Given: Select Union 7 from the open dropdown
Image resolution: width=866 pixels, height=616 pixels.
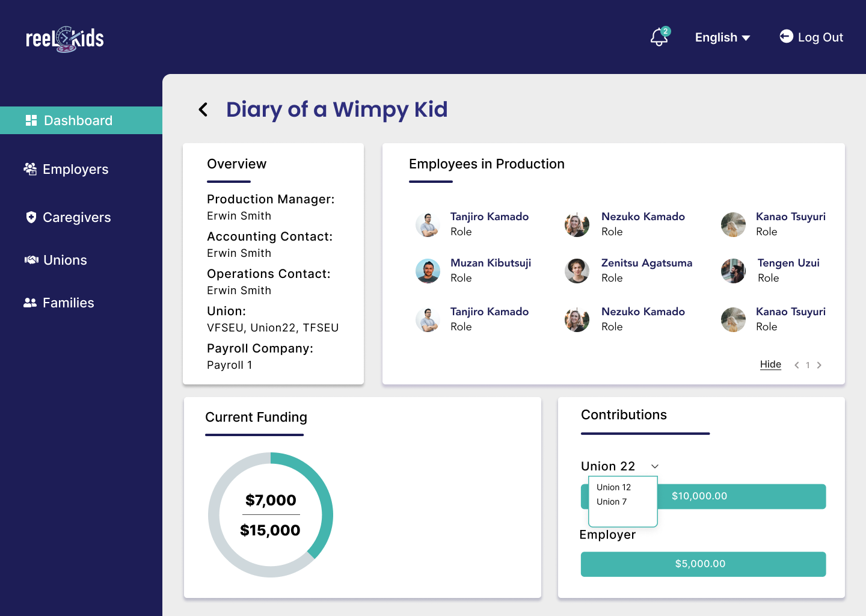Looking at the screenshot, I should (611, 502).
